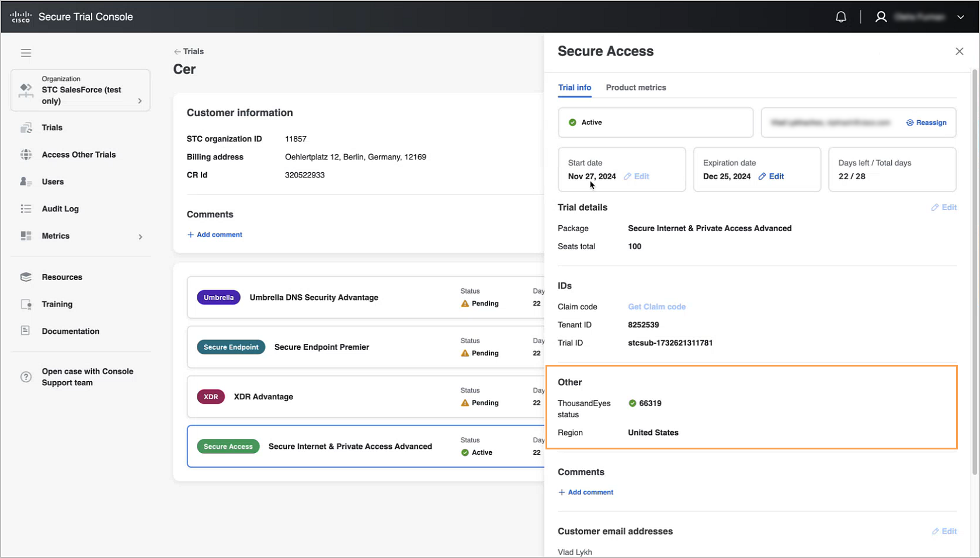This screenshot has width=980, height=558.
Task: Close the Secure Access side panel
Action: (959, 51)
